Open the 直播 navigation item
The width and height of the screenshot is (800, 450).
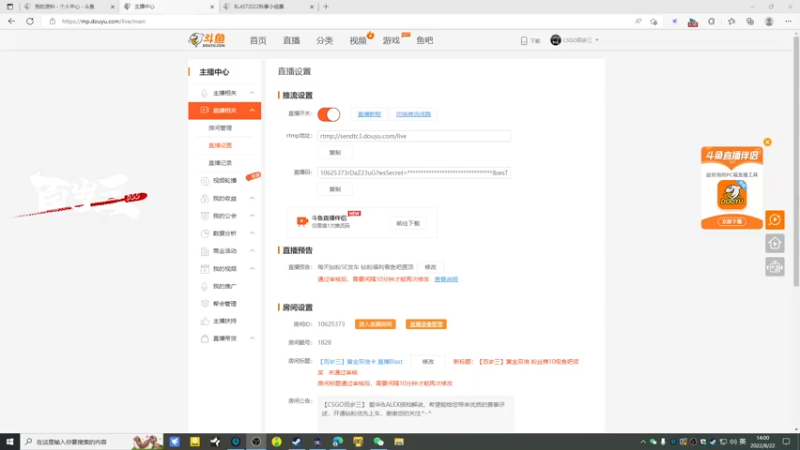point(291,40)
